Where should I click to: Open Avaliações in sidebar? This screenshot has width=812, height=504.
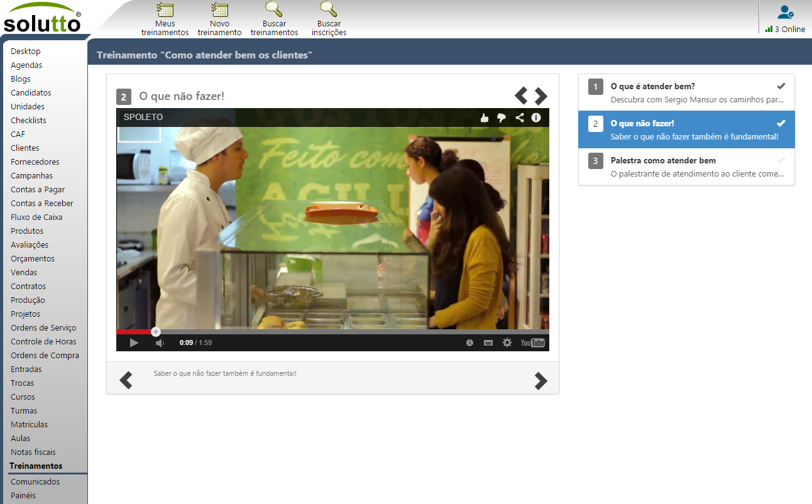point(30,245)
